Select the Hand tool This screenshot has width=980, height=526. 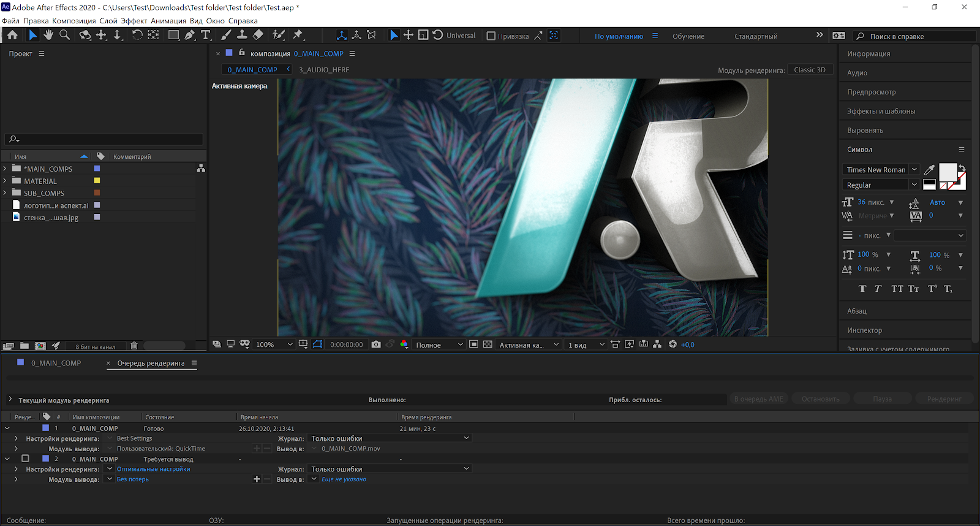(48, 35)
